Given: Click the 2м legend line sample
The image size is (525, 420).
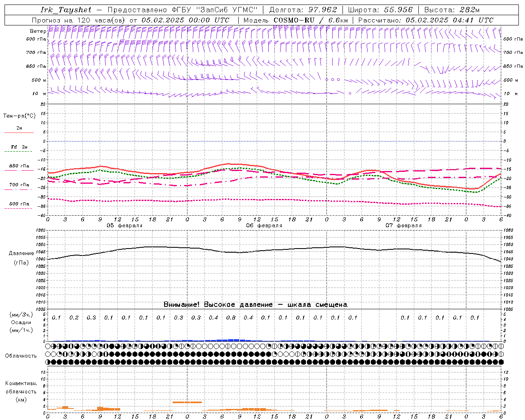Looking at the screenshot, I should [x=19, y=133].
